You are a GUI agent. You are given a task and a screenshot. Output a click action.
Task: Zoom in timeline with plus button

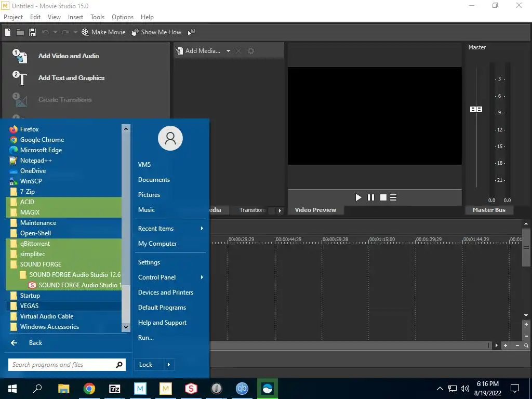click(506, 345)
